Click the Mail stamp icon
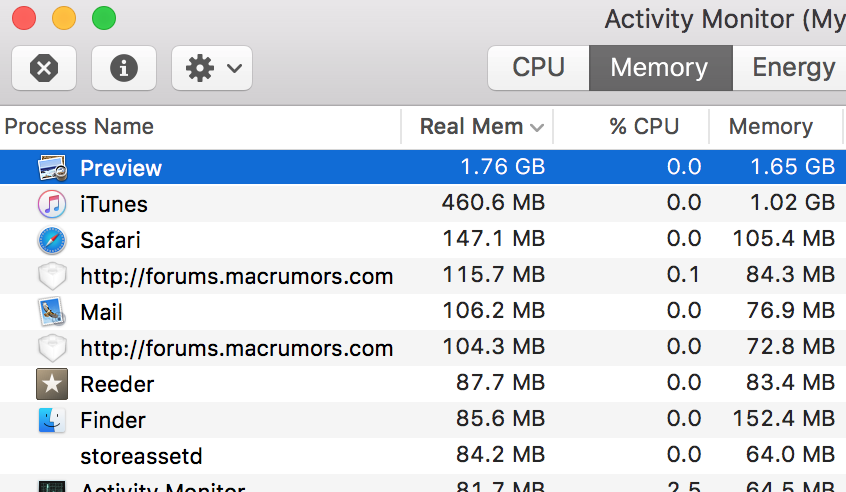Viewport: 846px width, 492px height. (x=52, y=312)
